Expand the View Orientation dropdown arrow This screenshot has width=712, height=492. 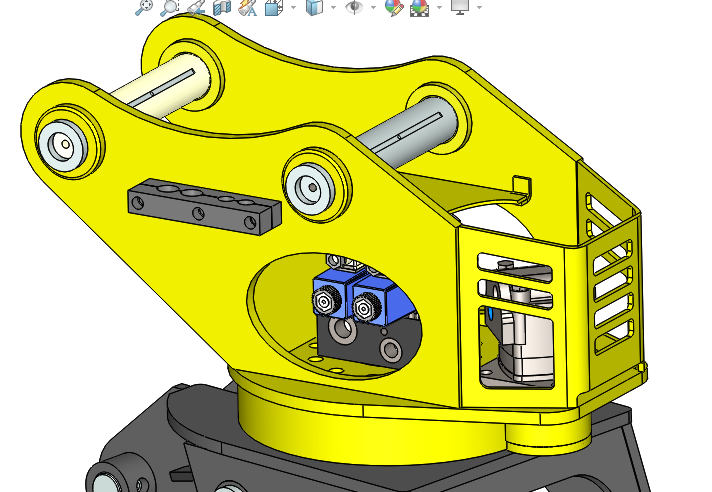(293, 7)
